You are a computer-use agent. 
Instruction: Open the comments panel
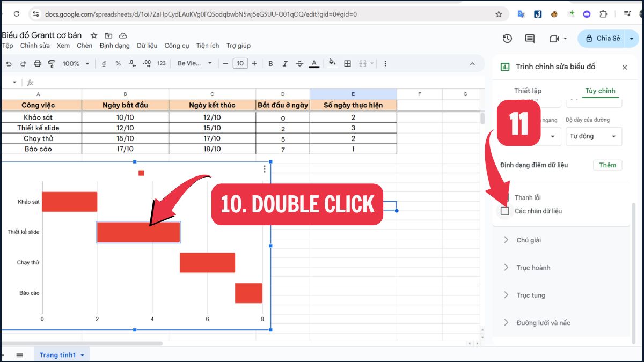click(529, 39)
